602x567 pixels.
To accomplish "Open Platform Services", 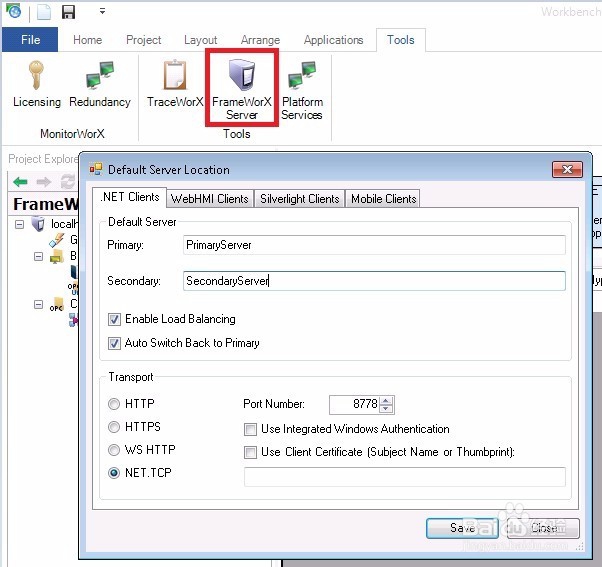I will coord(302,90).
